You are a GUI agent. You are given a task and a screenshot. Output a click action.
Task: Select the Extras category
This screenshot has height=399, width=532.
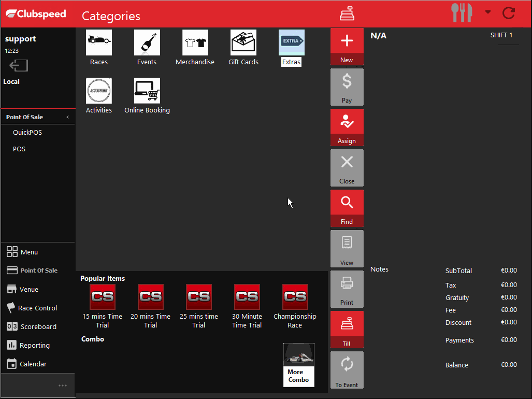point(292,48)
